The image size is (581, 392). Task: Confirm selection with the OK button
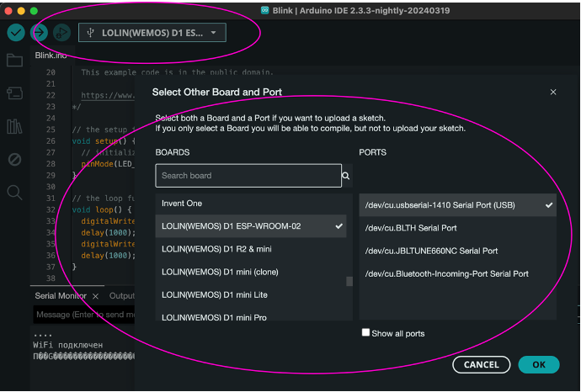(539, 364)
